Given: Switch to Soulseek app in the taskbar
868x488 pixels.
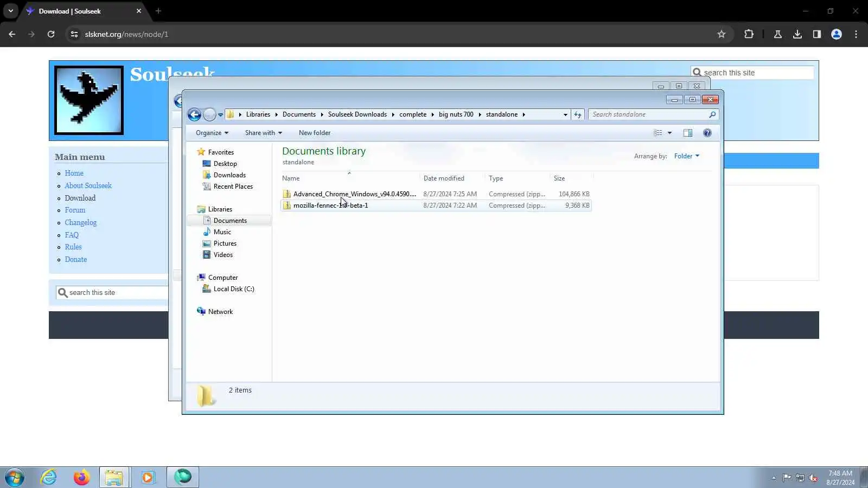Looking at the screenshot, I should 183,477.
